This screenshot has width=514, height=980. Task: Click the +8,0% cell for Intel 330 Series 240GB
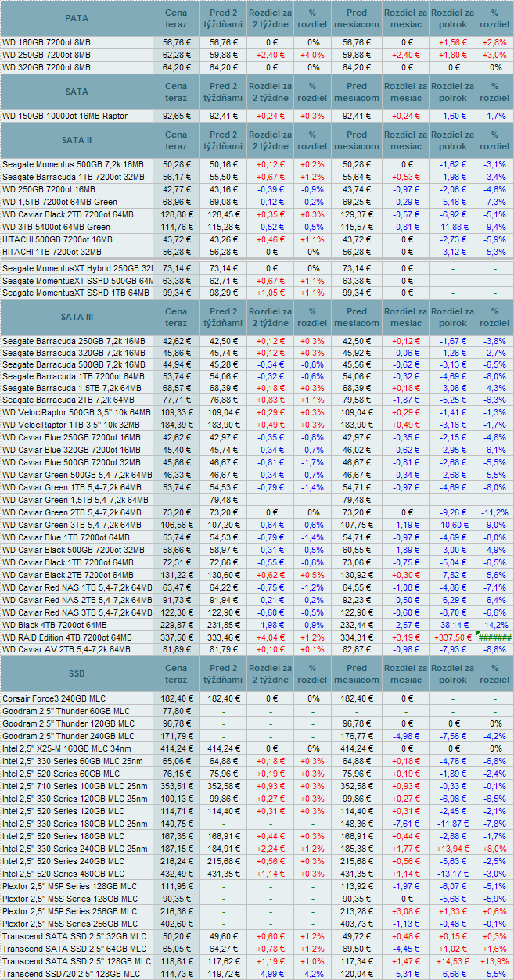tap(494, 849)
